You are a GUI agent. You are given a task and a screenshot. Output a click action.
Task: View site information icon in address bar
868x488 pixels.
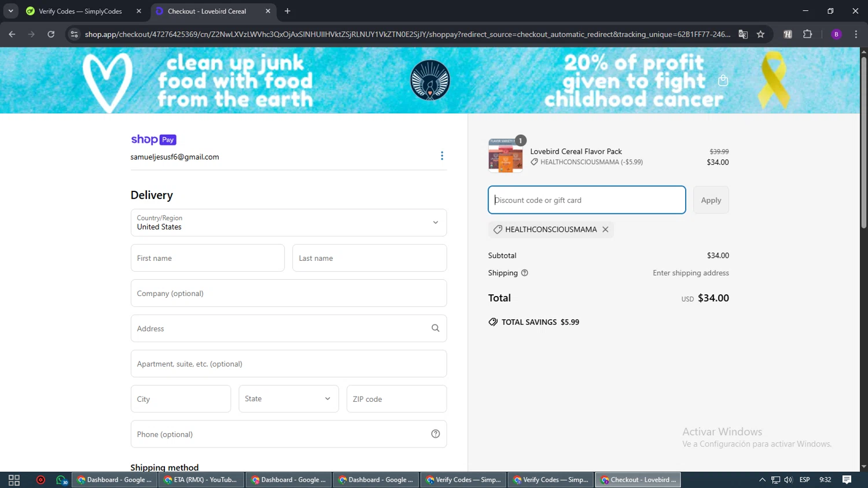click(74, 34)
